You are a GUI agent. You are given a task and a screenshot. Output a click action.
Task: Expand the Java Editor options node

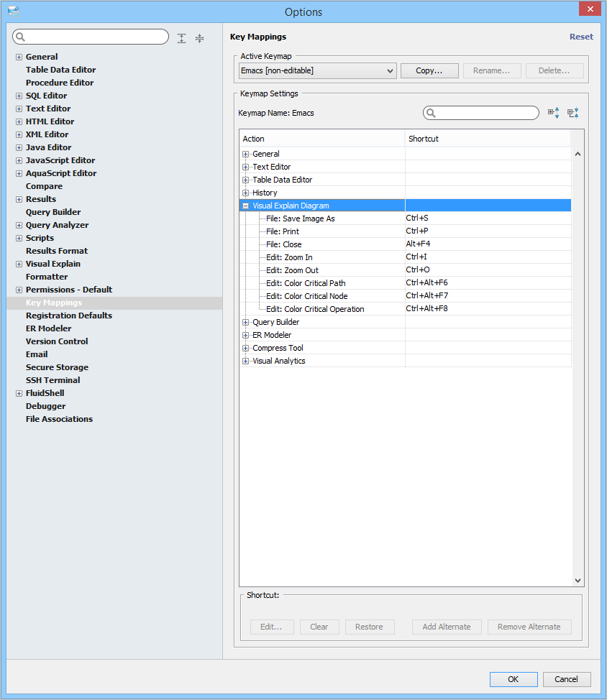(19, 148)
